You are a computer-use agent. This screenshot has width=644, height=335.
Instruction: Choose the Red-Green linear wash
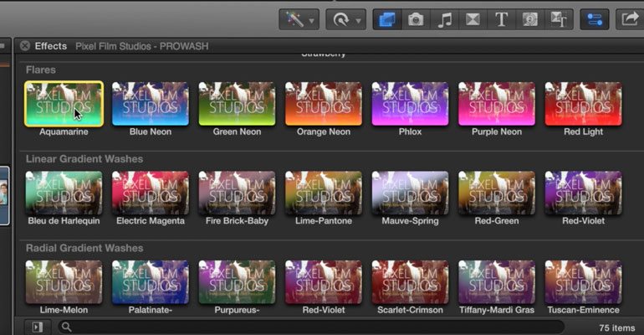(497, 193)
